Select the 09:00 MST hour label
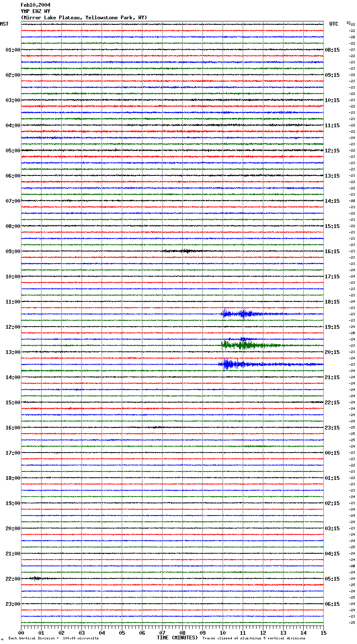This screenshot has width=357, height=644. tap(13, 251)
